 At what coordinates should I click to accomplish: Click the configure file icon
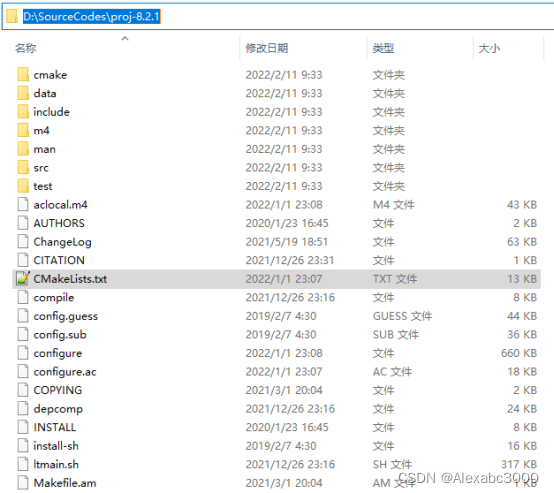coord(23,353)
